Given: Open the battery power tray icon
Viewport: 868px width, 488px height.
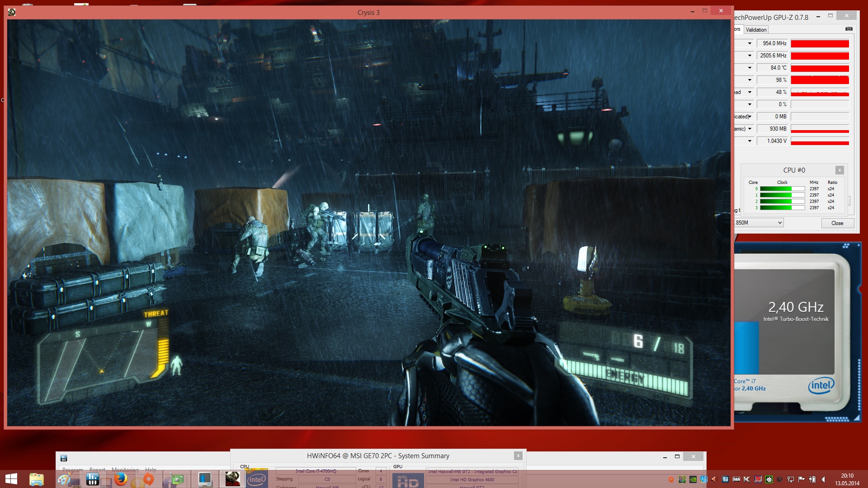Looking at the screenshot, I should pos(812,479).
